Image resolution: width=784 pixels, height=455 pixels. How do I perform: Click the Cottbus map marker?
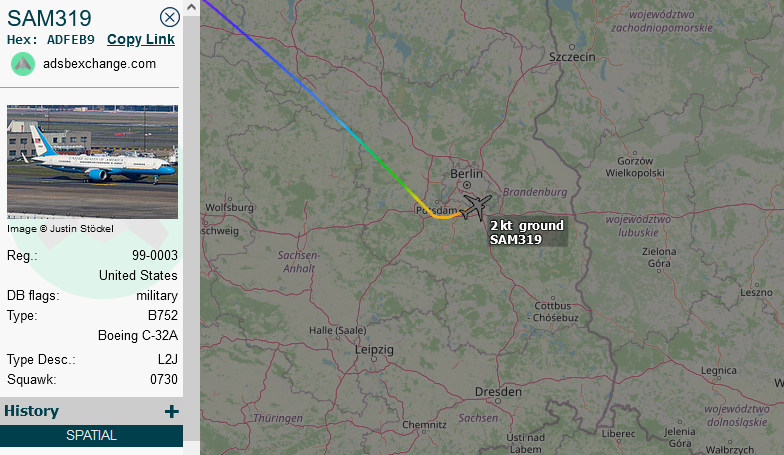[x=552, y=298]
